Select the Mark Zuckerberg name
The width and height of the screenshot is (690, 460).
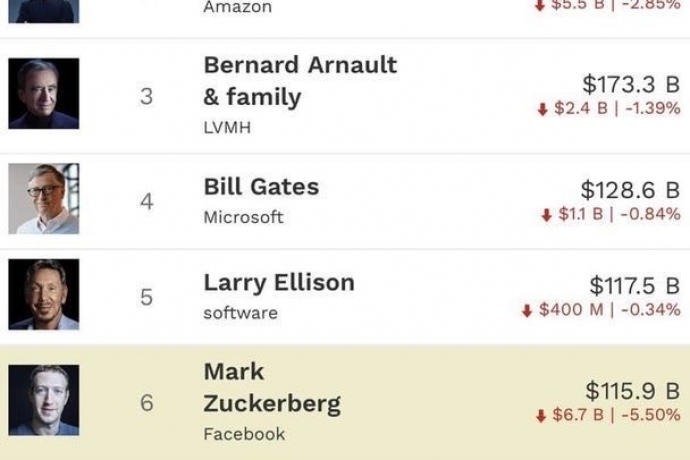[271, 388]
